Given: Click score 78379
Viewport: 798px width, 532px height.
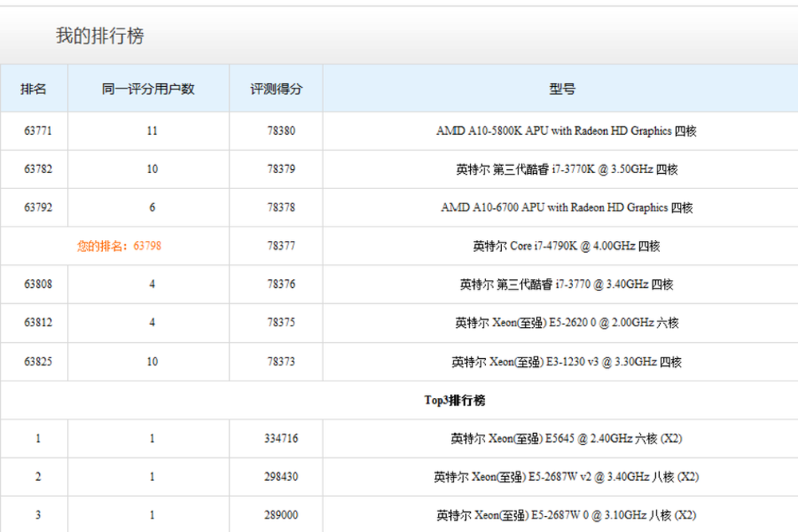Looking at the screenshot, I should point(281,169).
